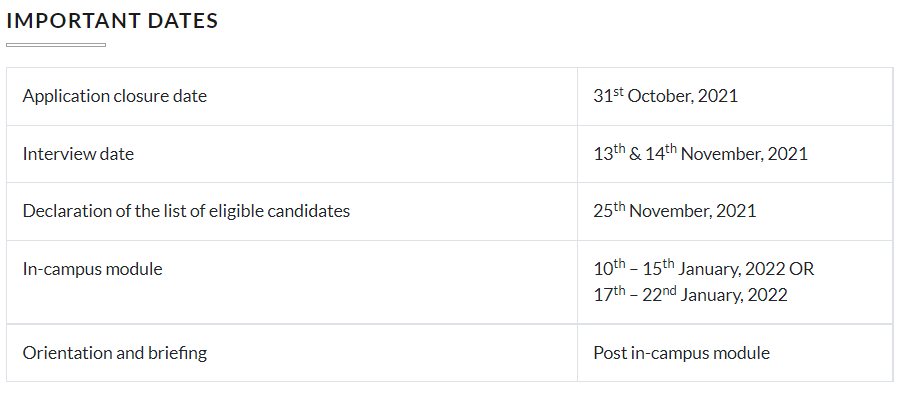912x400 pixels.
Task: Click the word eligible in declaration row
Action: [x=237, y=211]
